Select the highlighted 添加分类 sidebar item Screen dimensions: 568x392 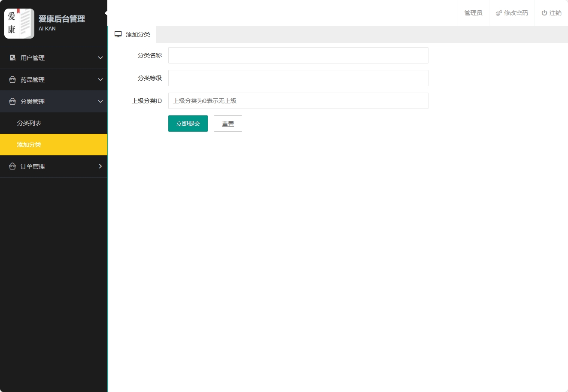[x=29, y=145]
